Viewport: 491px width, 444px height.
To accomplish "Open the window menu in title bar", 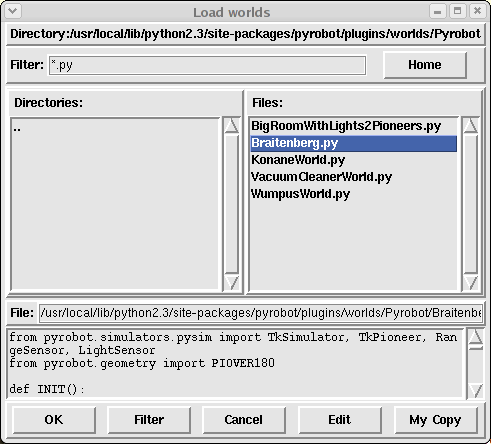I will pyautogui.click(x=13, y=11).
